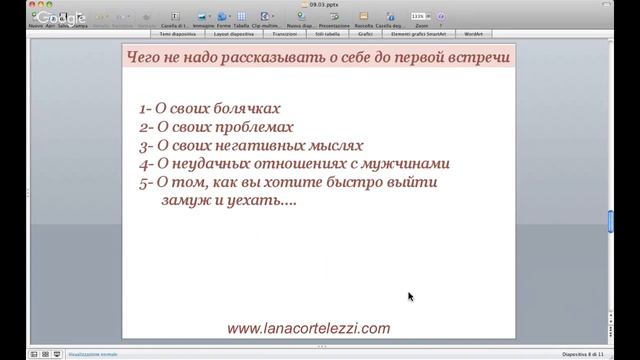Click the text 'замуж и уехать....'
The image size is (640, 360).
(x=229, y=200)
